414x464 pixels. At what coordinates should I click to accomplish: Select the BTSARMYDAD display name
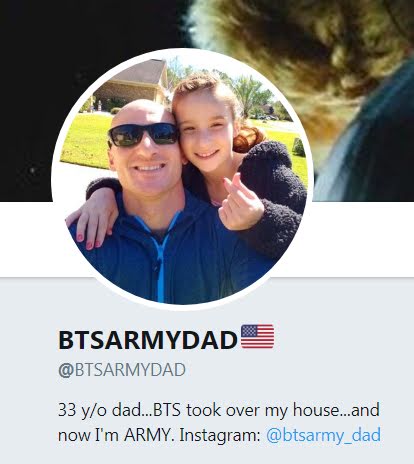point(148,340)
